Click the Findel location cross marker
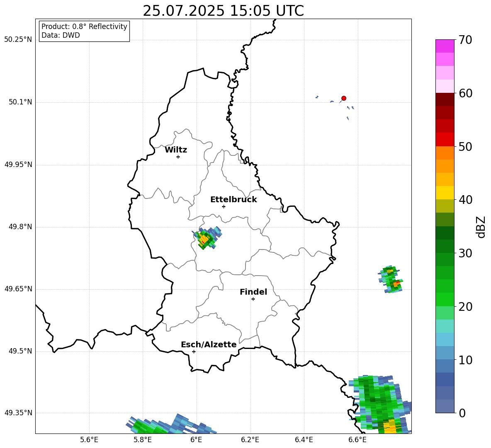Viewport: 491px width, 448px height. [x=253, y=299]
